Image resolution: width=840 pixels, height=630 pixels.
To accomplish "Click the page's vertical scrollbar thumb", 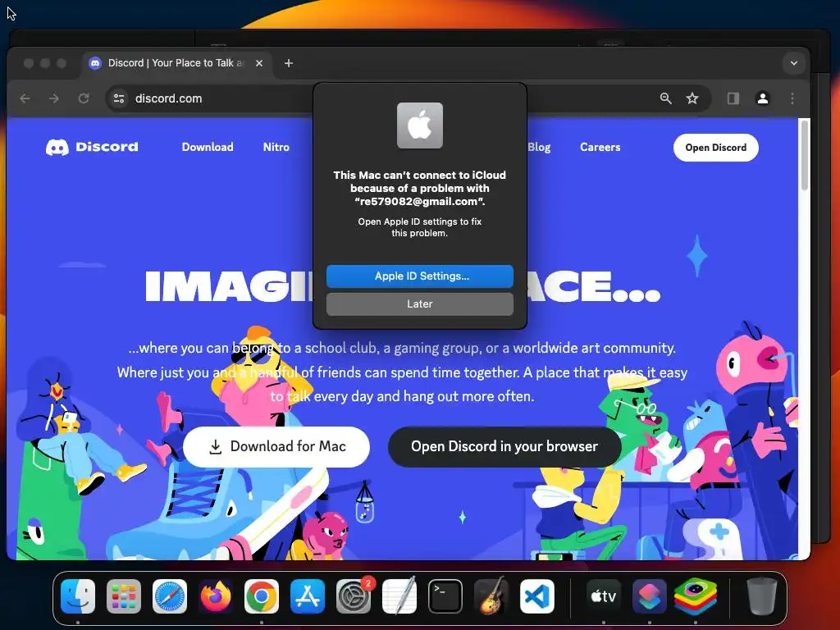I will coord(804,155).
